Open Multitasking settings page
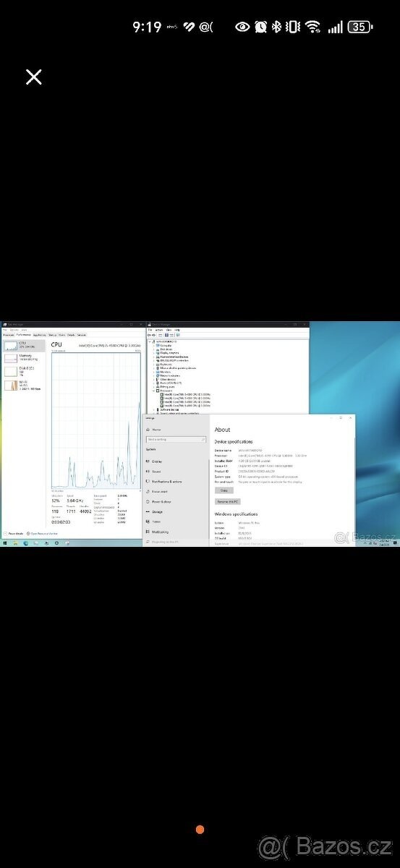Image resolution: width=400 pixels, height=868 pixels. (x=158, y=532)
